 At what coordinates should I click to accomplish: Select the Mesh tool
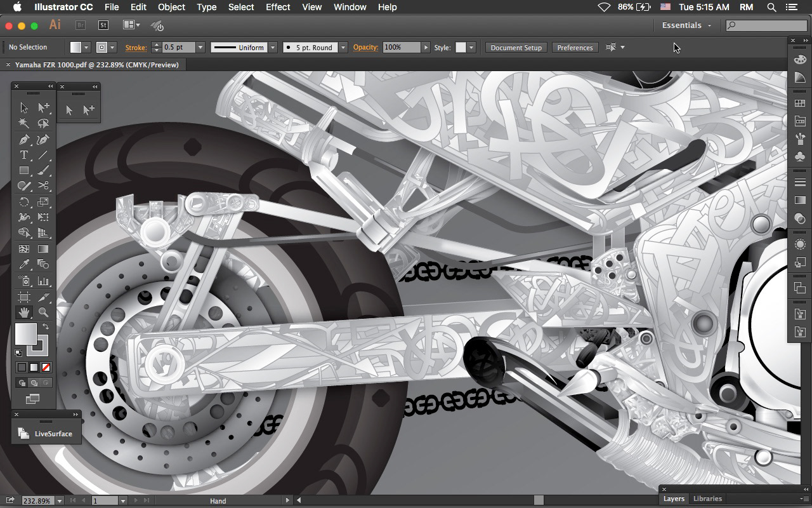24,249
